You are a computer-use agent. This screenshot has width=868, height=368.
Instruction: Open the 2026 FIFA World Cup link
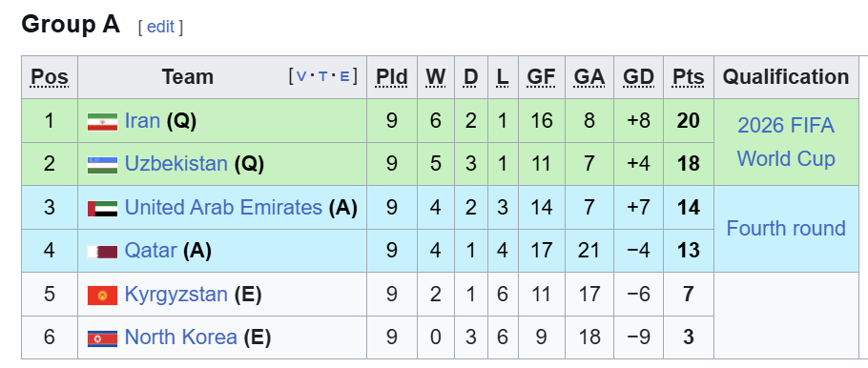coord(786,142)
